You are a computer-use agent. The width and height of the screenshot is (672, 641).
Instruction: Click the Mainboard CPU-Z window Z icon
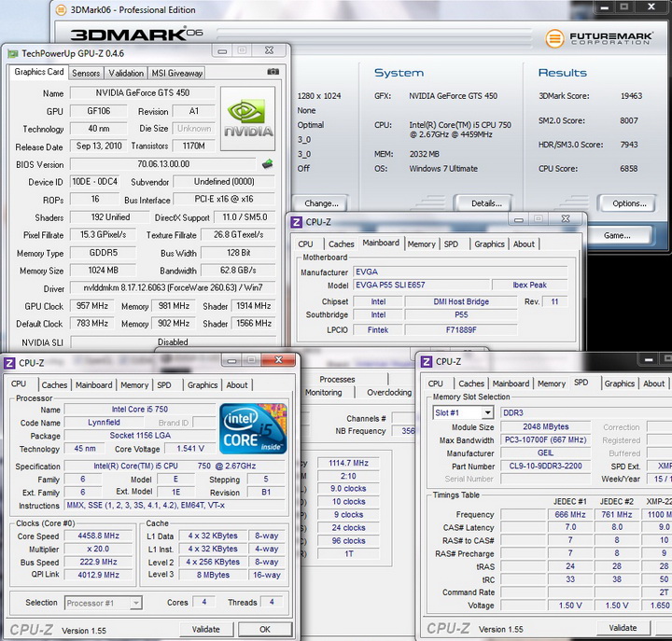pyautogui.click(x=296, y=222)
